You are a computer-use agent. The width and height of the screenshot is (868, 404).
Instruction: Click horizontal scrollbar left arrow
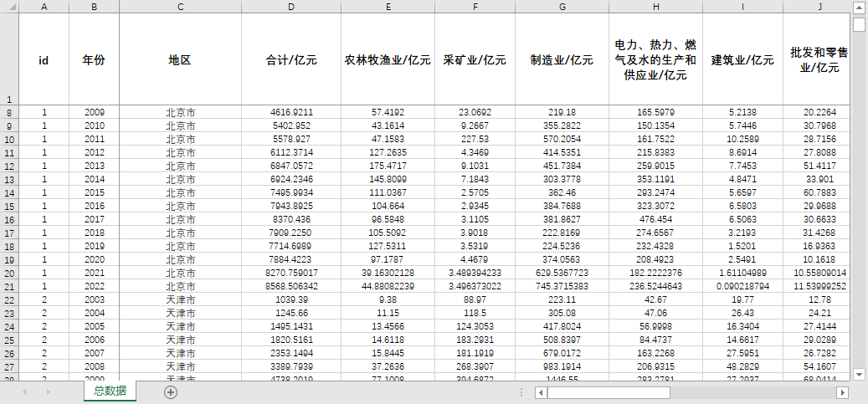[x=542, y=392]
